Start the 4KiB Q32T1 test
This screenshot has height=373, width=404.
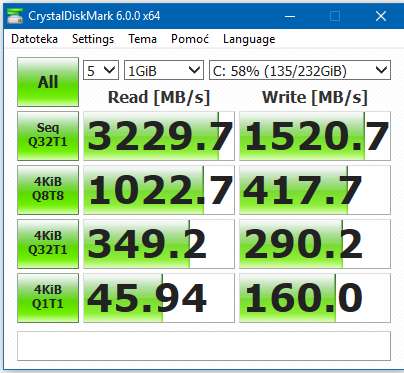(48, 244)
